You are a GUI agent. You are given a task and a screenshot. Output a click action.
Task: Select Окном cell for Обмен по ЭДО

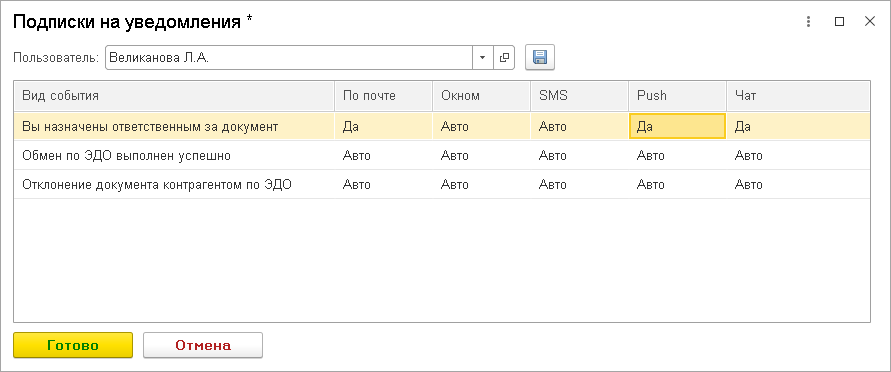tap(482, 156)
